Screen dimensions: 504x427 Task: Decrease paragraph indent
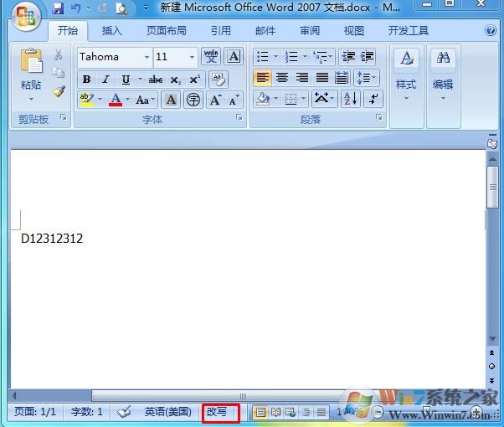[348, 57]
